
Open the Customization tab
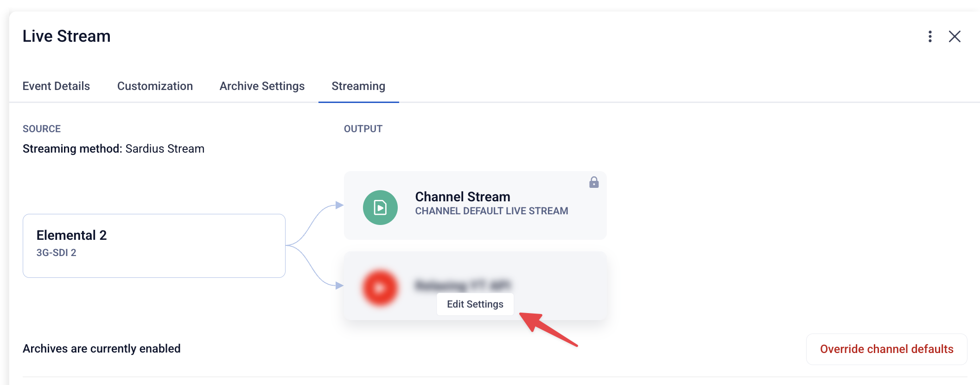tap(155, 86)
